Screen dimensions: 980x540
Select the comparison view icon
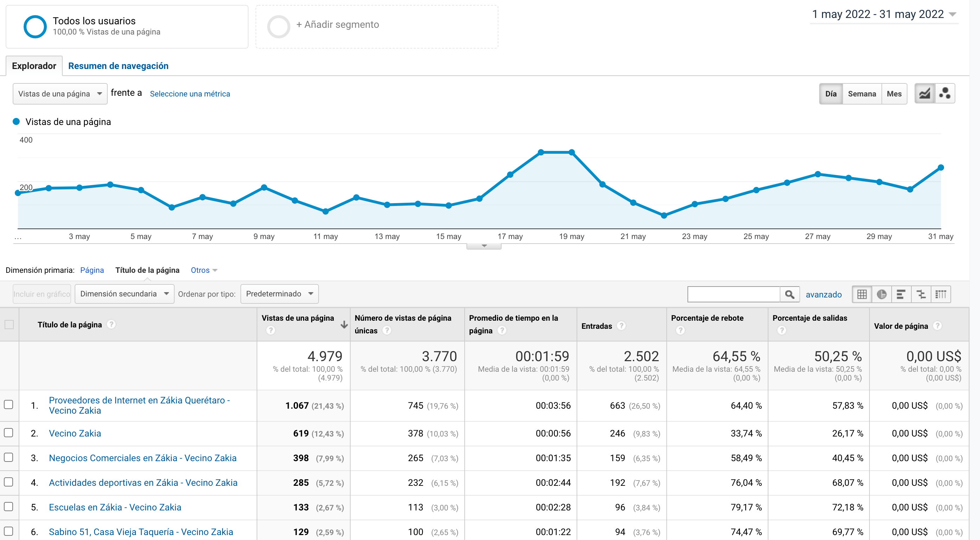(x=921, y=294)
